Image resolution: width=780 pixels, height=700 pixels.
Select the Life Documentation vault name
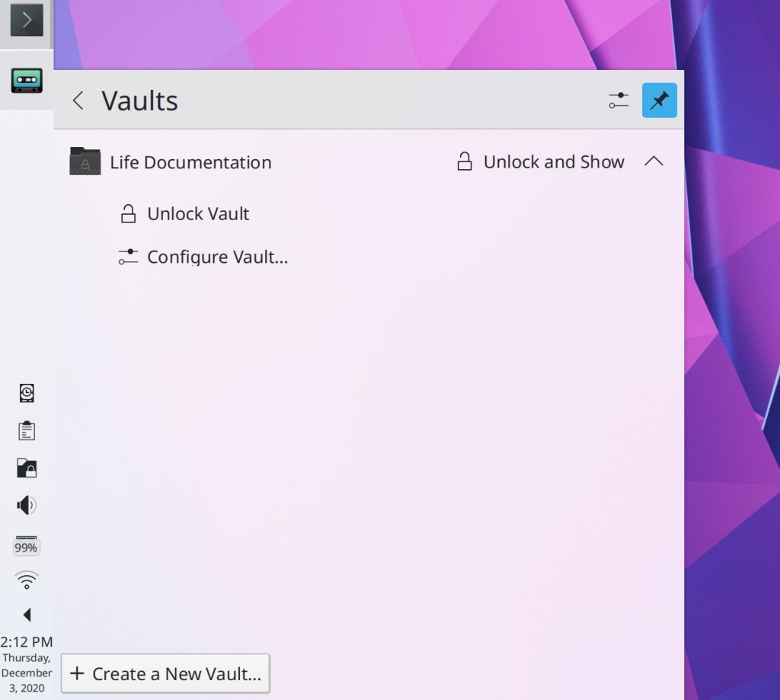190,162
